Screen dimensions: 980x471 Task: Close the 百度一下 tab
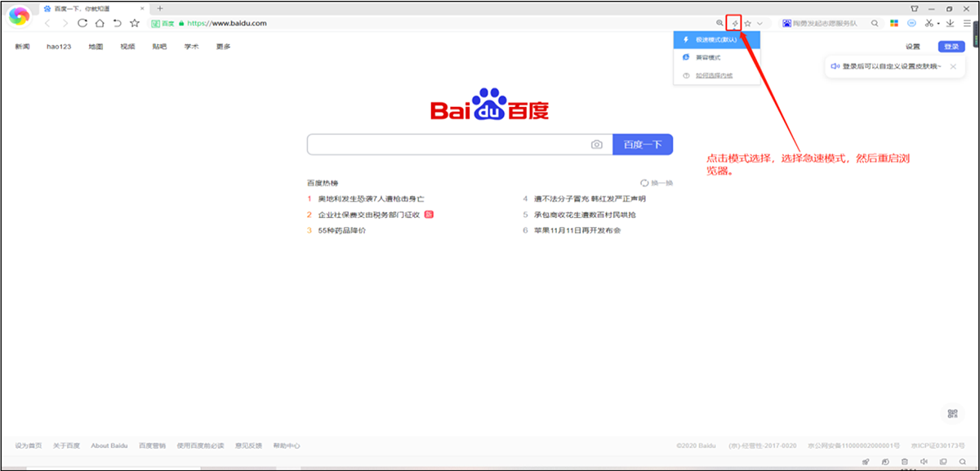coord(142,8)
